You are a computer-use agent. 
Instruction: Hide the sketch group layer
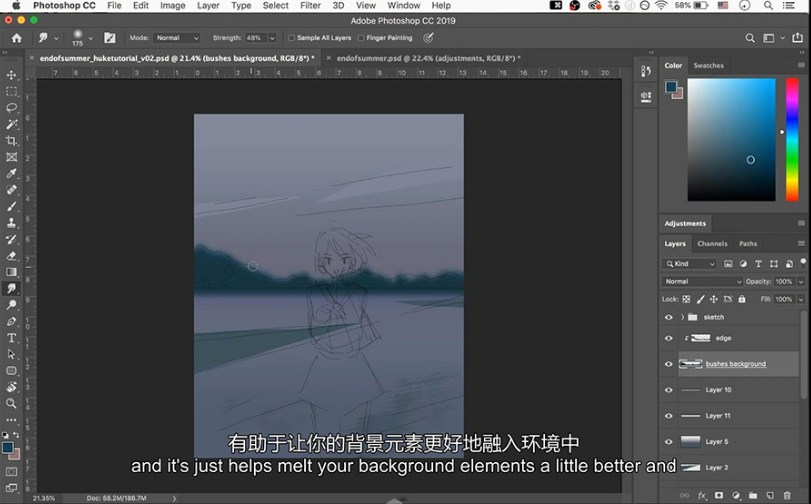(668, 317)
